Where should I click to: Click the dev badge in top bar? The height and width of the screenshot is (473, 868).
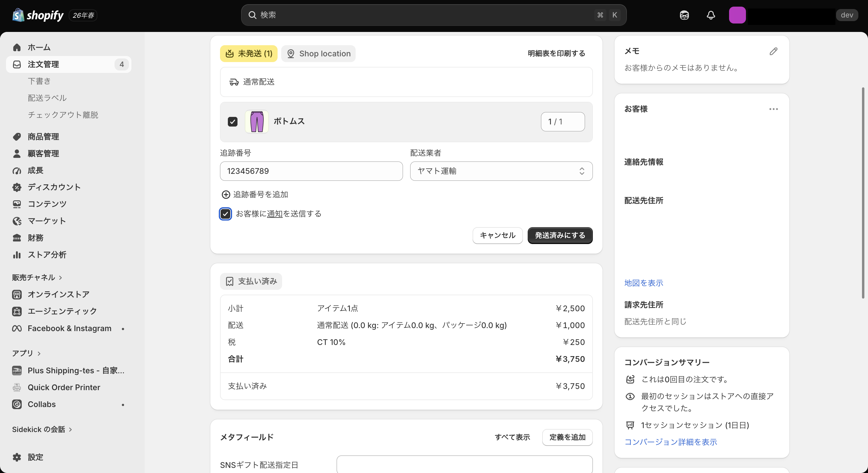coord(847,15)
